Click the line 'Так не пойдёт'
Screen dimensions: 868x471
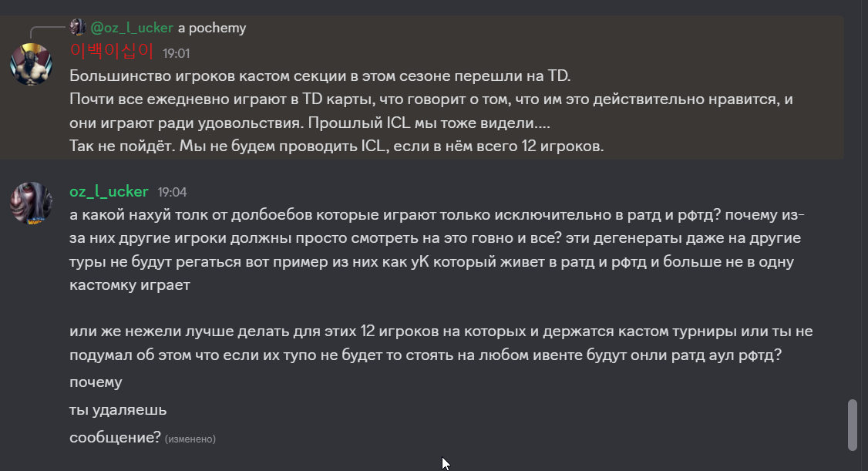[337, 146]
